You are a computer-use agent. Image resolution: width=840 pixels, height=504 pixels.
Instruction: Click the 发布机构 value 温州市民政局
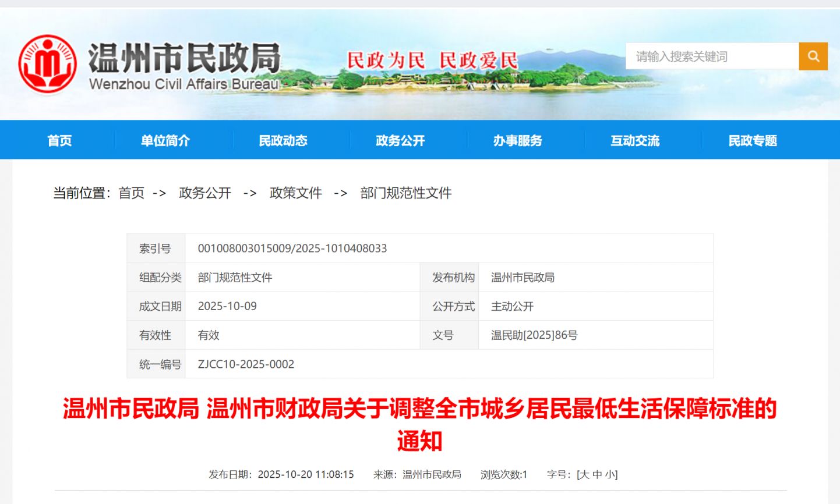[521, 278]
